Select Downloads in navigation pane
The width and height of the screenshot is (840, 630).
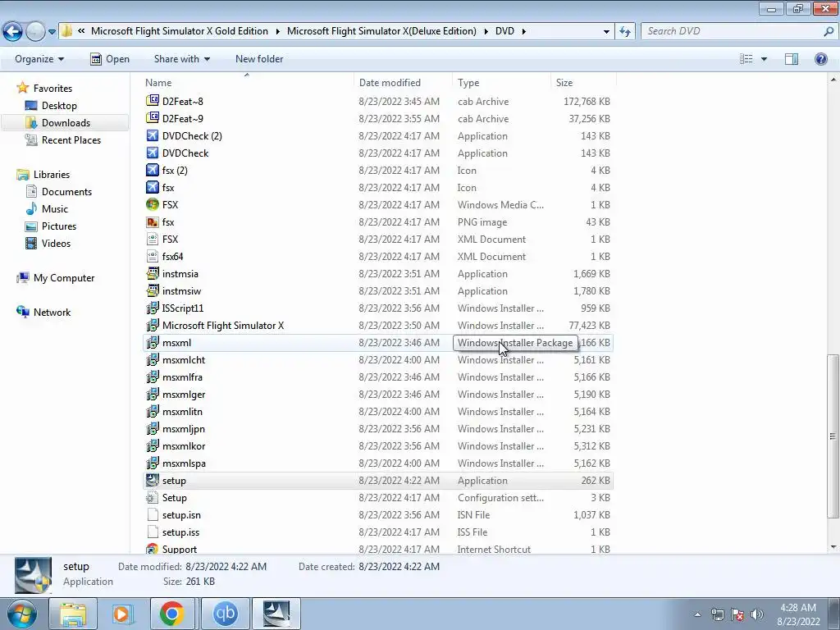click(x=66, y=123)
